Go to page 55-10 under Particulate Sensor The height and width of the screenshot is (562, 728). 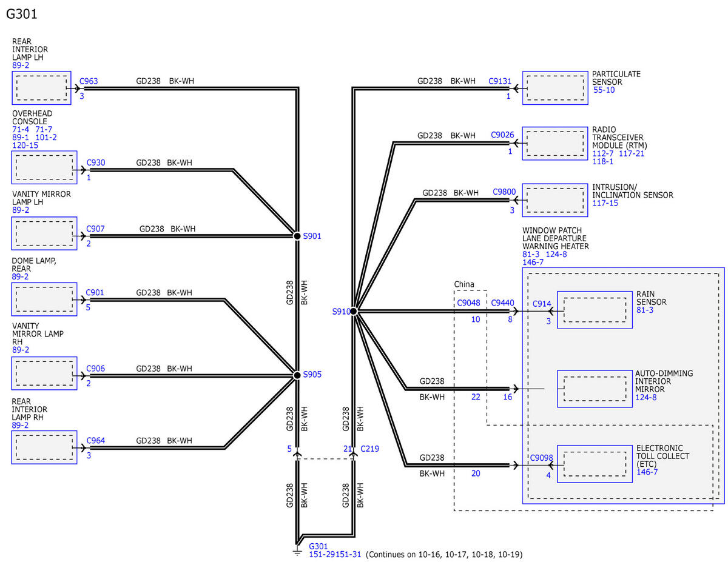click(x=604, y=90)
